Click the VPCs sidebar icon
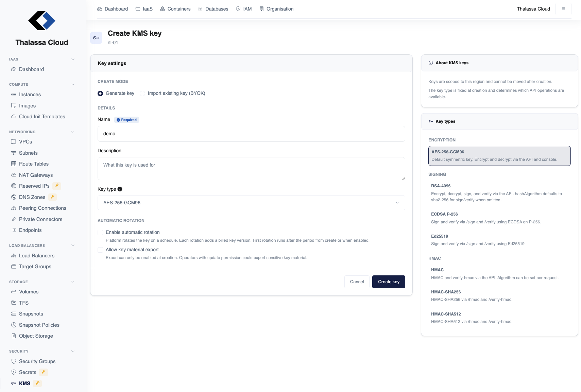Image resolution: width=581 pixels, height=392 pixels. [x=14, y=142]
